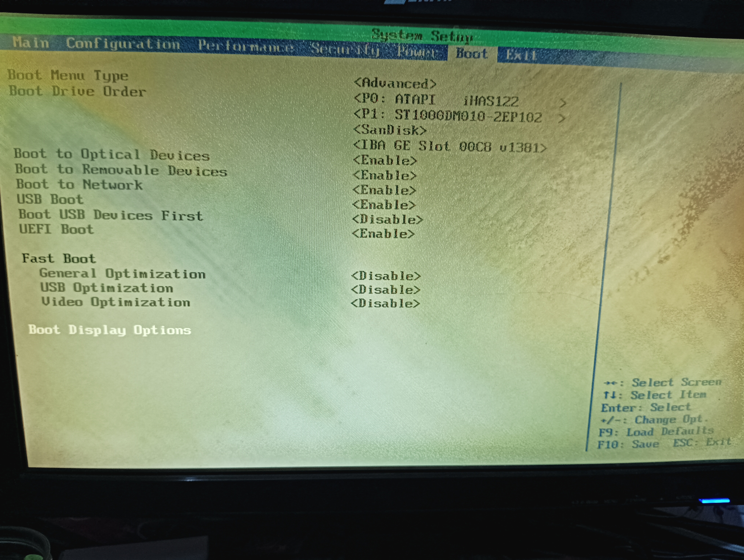
Task: Toggle Boot to Optical Devices setting
Action: 385,161
